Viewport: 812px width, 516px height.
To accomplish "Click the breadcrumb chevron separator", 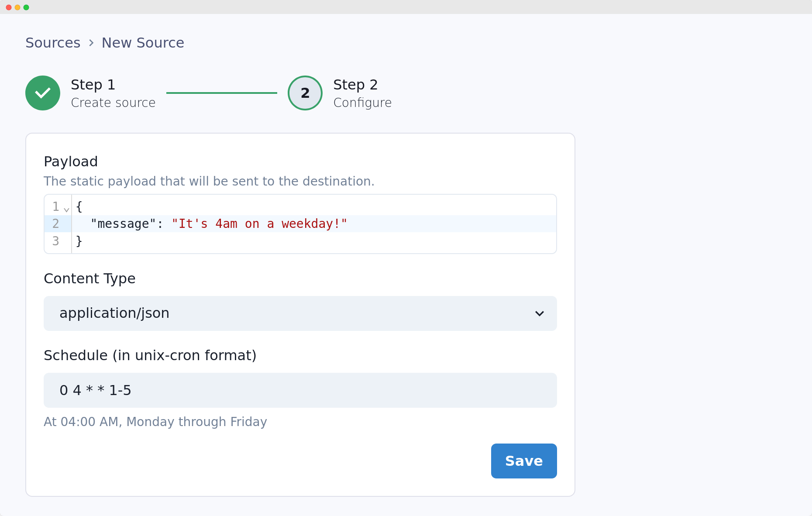I will click(91, 43).
